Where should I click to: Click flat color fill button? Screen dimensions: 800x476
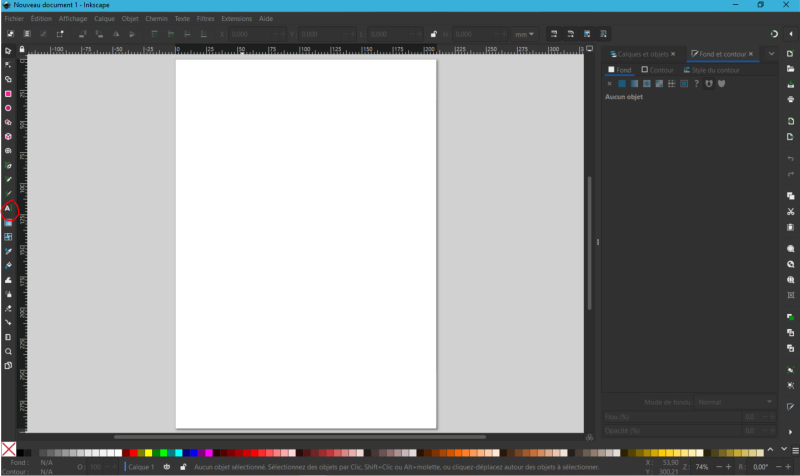click(x=621, y=84)
